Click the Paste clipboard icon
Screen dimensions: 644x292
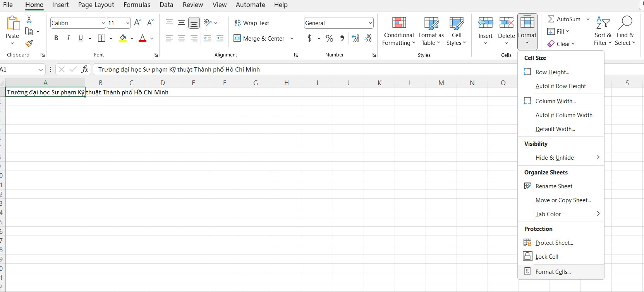12,24
